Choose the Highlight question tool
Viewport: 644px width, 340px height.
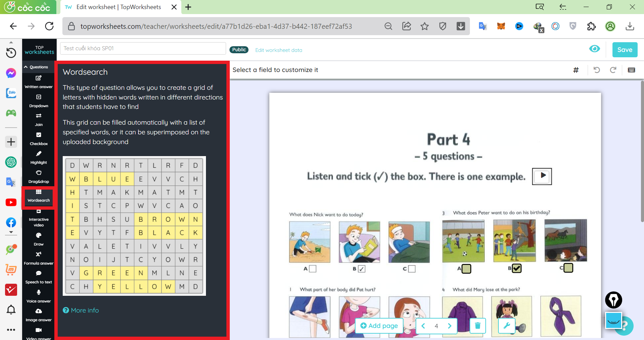tap(39, 157)
